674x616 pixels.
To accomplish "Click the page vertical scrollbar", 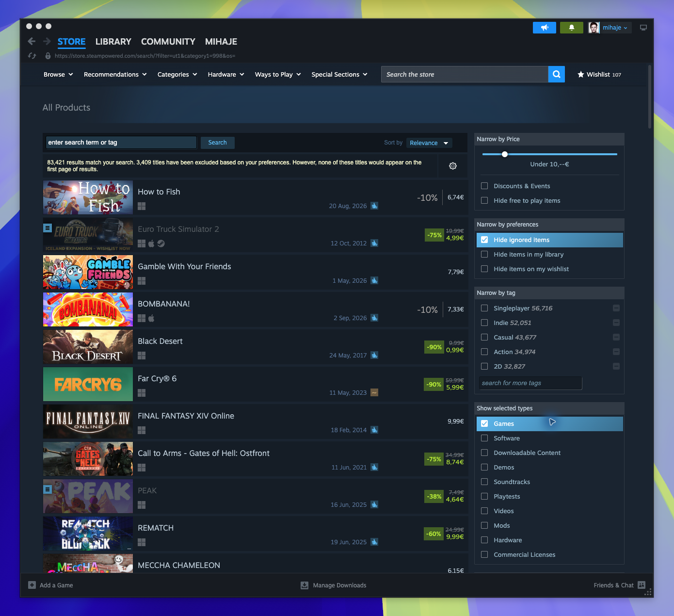I will point(650,97).
